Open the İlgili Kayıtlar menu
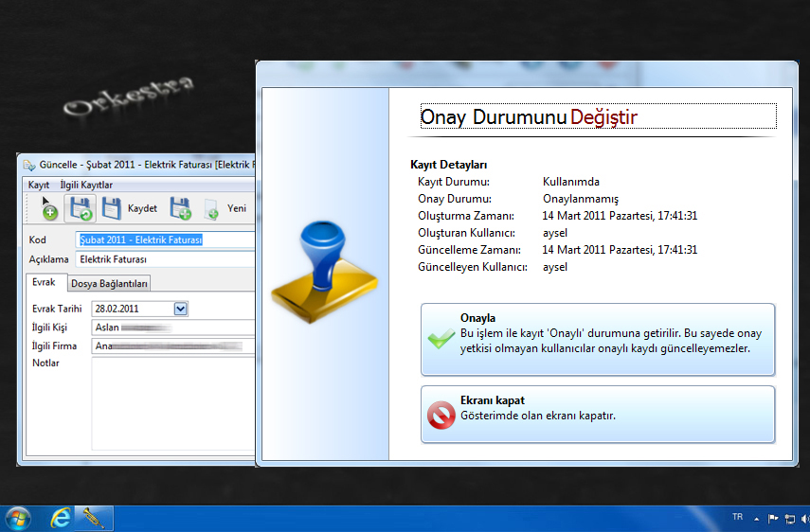 86,185
